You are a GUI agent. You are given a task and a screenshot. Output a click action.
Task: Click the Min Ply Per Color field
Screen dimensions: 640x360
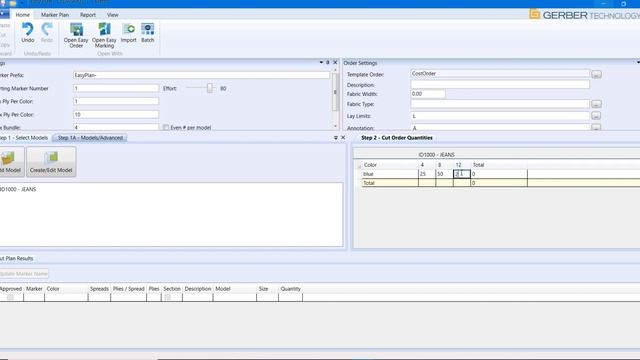[x=116, y=101]
